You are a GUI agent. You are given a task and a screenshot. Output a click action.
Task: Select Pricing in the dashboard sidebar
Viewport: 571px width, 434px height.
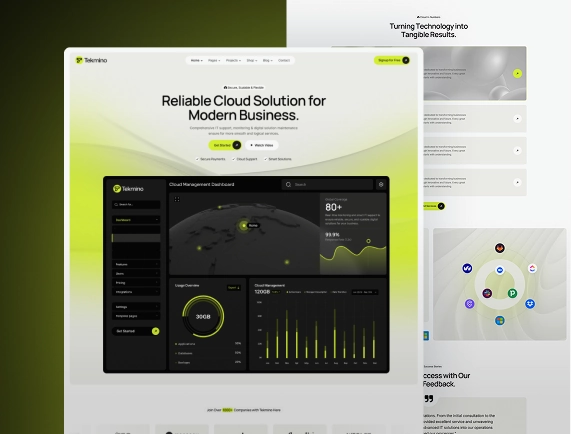click(x=136, y=283)
